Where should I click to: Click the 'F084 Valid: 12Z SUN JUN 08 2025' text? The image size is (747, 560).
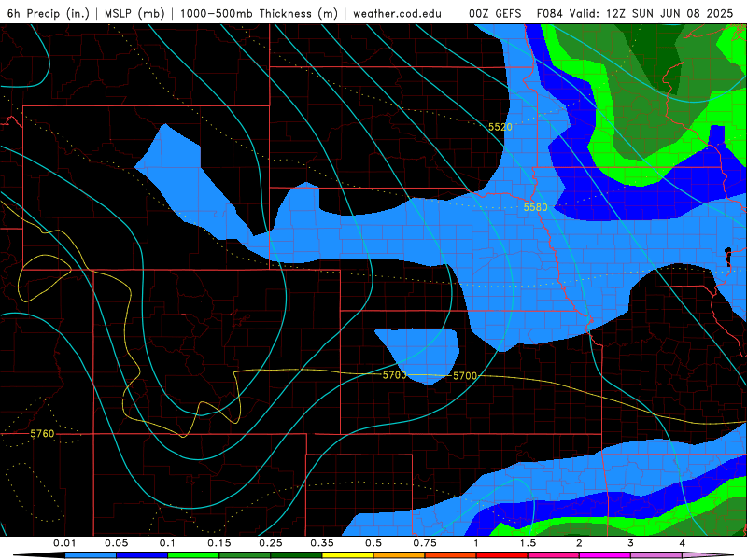(x=635, y=13)
